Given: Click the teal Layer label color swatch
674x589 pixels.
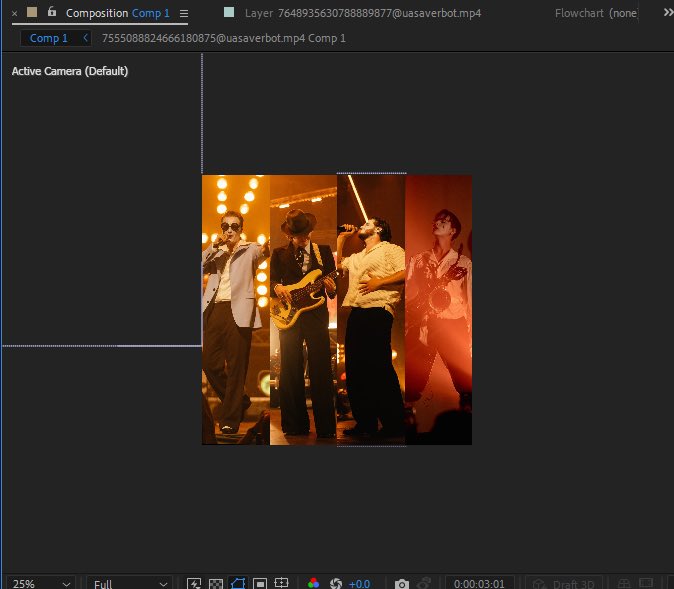Looking at the screenshot, I should [x=229, y=12].
